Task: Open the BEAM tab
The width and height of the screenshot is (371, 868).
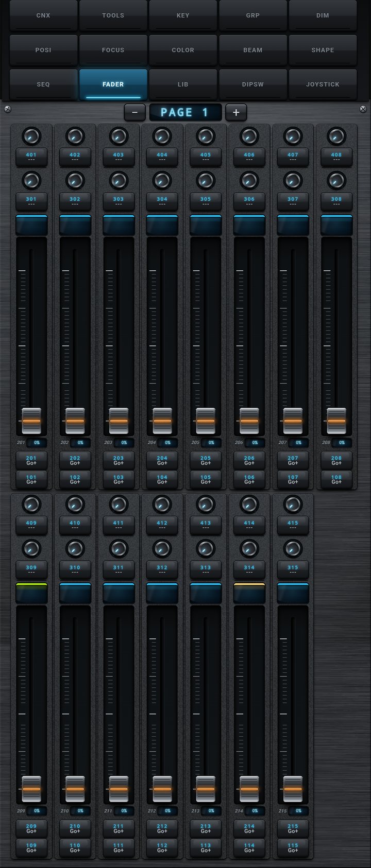Action: tap(253, 50)
